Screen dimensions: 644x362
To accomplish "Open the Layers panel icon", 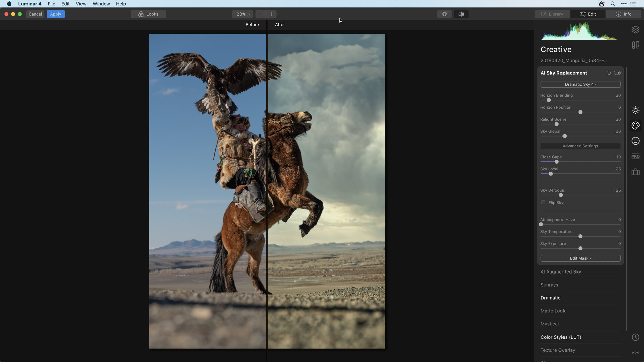I will (635, 29).
